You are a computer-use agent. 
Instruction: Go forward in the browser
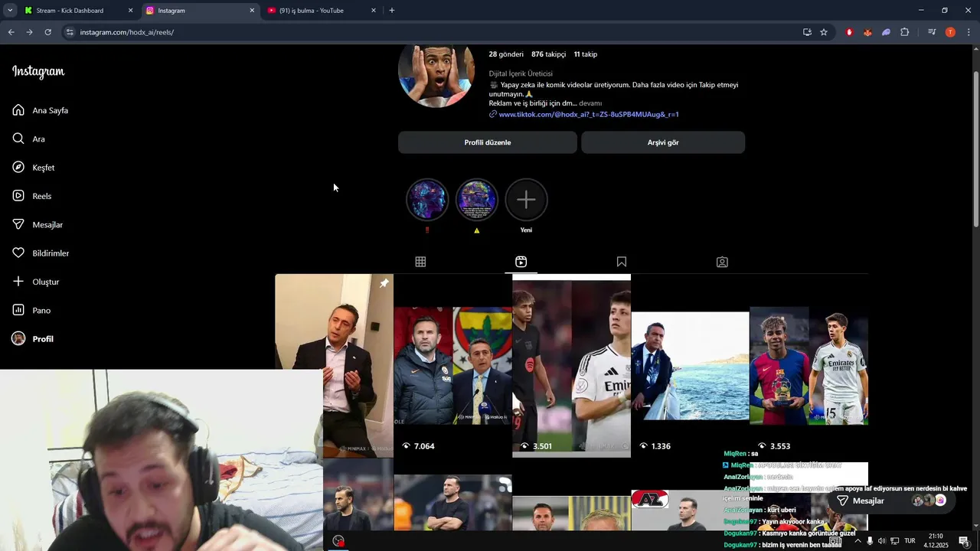tap(29, 32)
